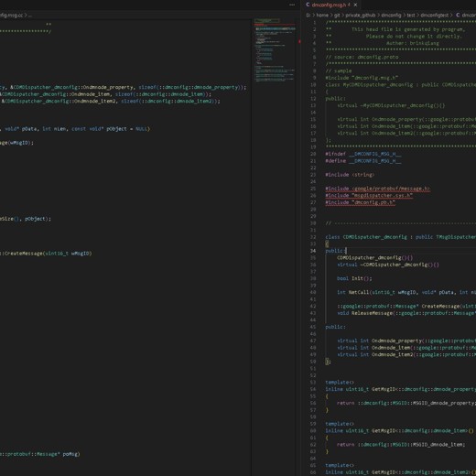Click the 'int NetCall(' declaration on line 40
Viewport: 476px width, 476px height.
354,292
